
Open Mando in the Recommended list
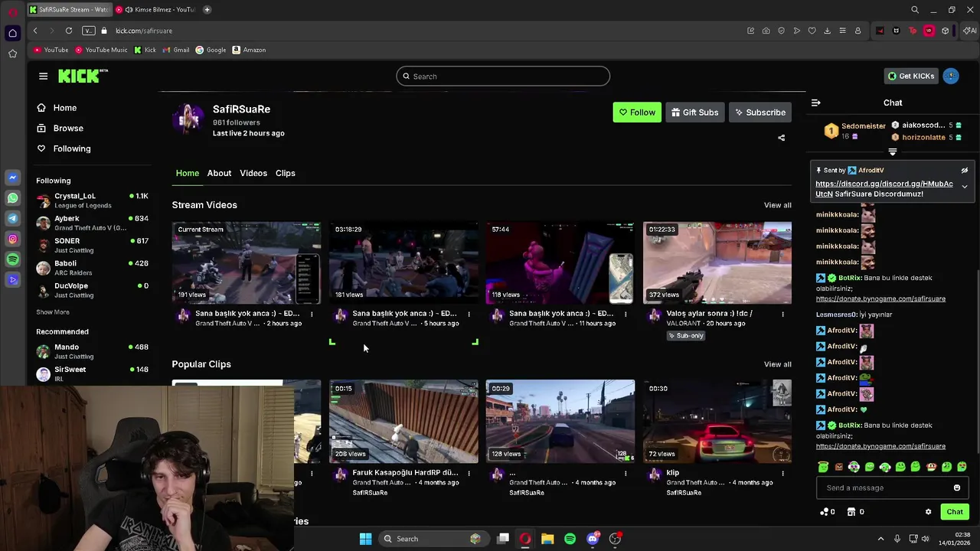92,351
